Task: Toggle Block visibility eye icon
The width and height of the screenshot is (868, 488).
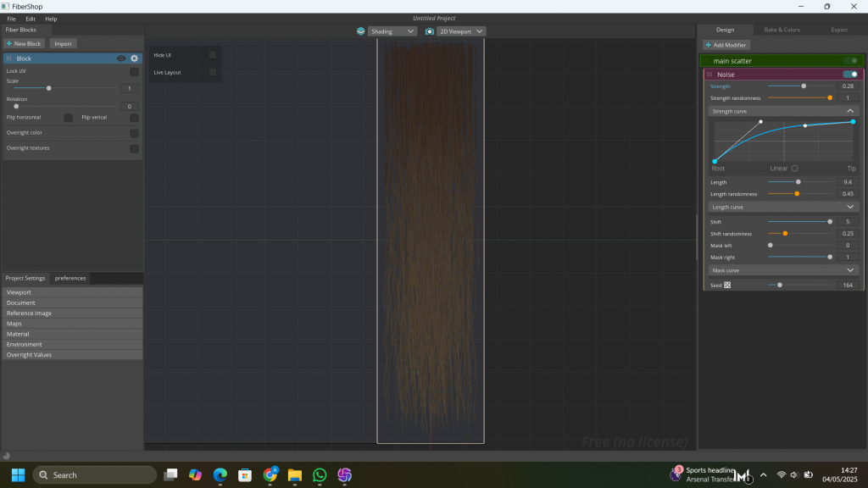Action: click(x=121, y=58)
